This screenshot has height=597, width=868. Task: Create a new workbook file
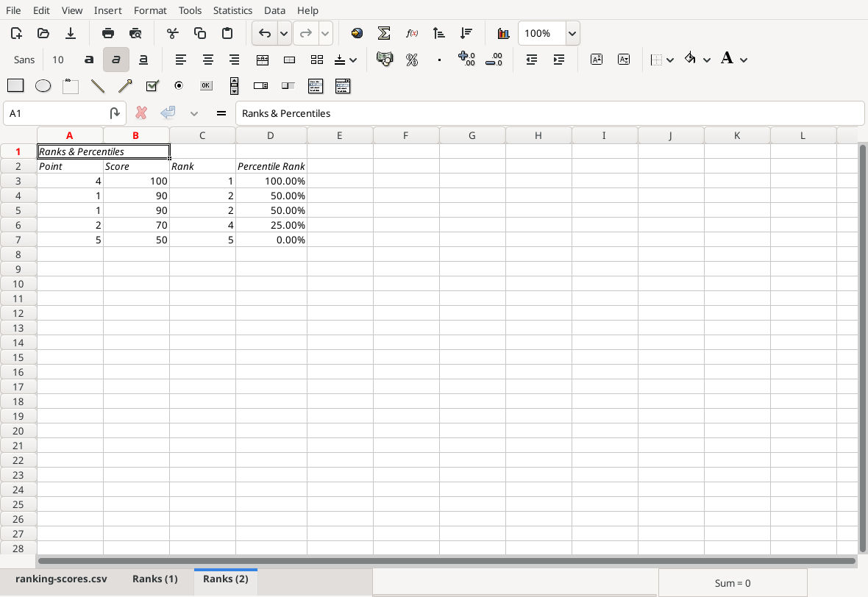[16, 33]
